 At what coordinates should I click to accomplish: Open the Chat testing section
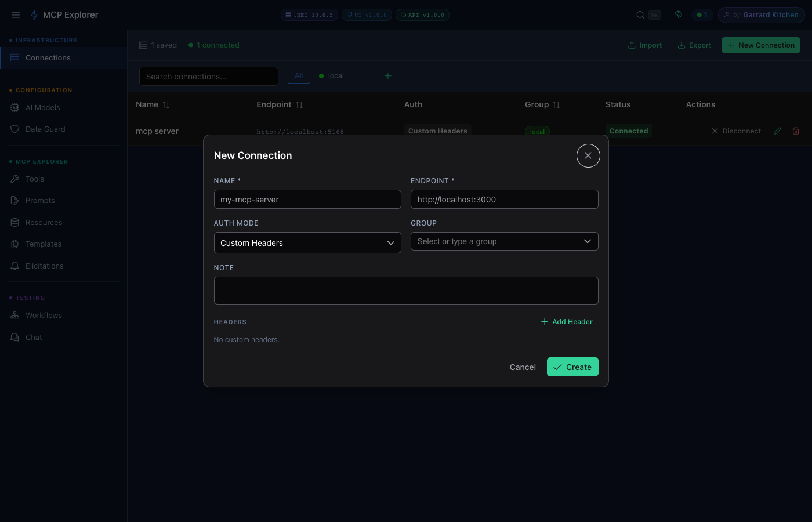coord(33,337)
